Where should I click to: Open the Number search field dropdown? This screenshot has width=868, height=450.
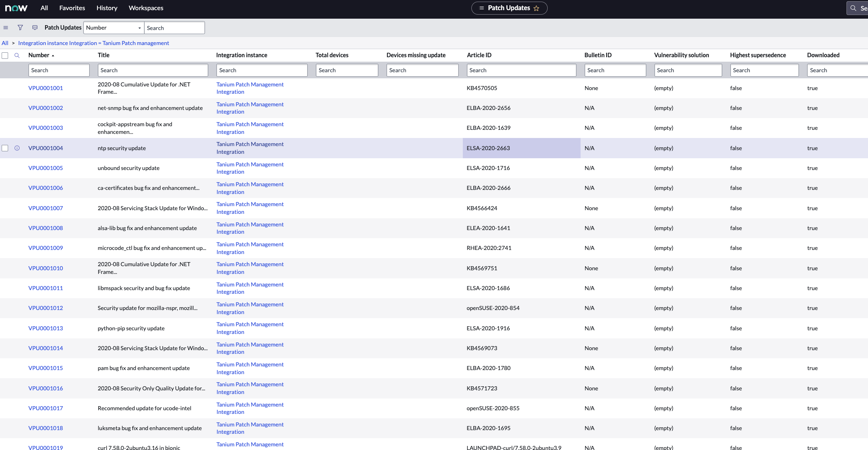tap(114, 28)
